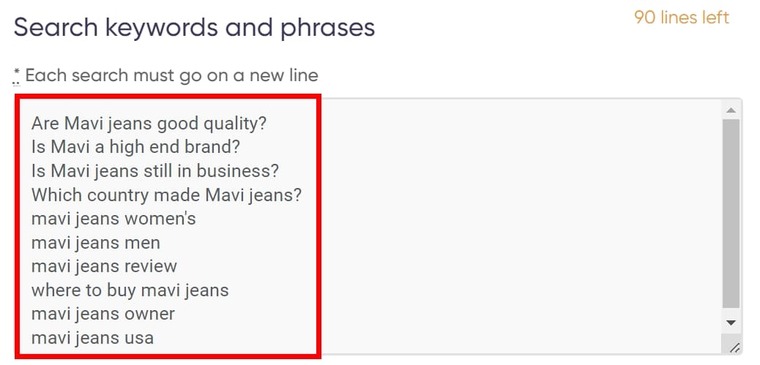Image resolution: width=760 pixels, height=365 pixels.
Task: Click the 'mavi jeans review' keyword line
Action: pos(104,266)
